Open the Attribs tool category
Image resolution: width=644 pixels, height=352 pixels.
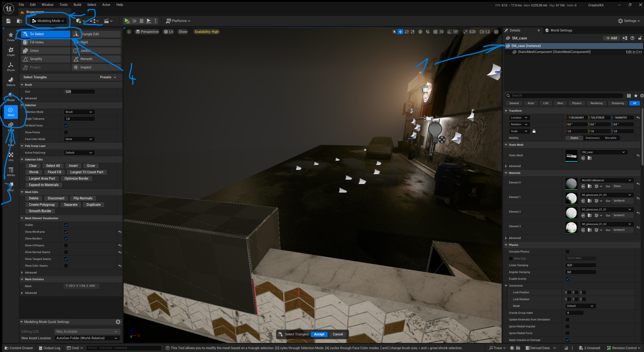point(11,171)
